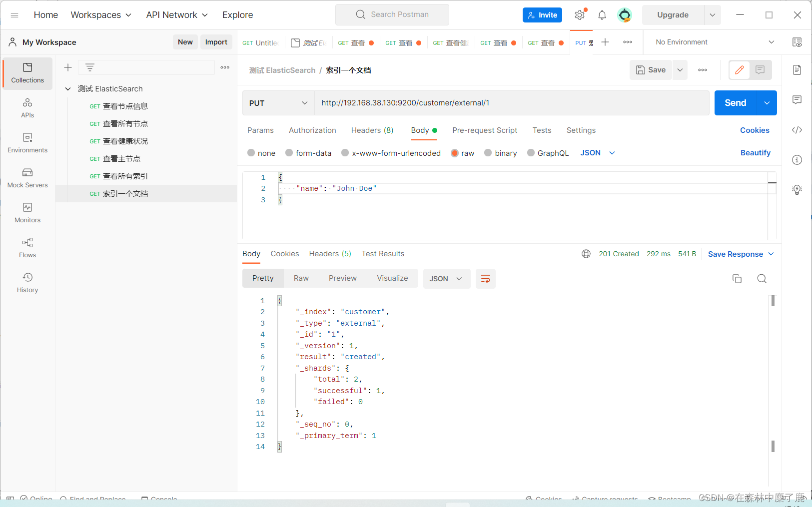Open the request info icon
The height and width of the screenshot is (507, 812).
(x=797, y=160)
